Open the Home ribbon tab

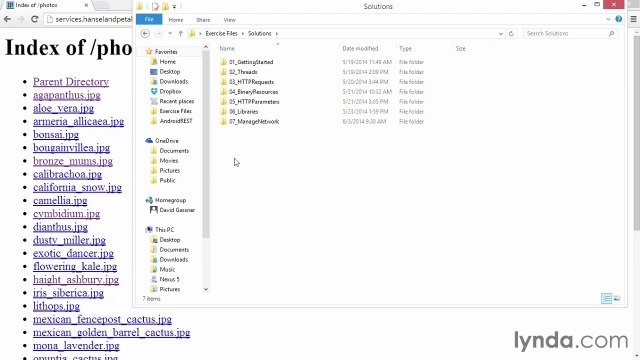coord(176,20)
